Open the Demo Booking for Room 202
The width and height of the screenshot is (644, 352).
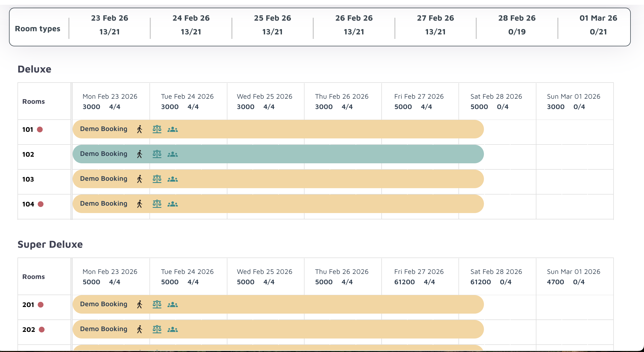coord(104,329)
